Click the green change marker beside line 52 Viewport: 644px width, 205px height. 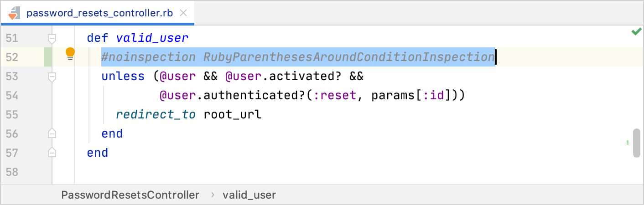pos(48,57)
